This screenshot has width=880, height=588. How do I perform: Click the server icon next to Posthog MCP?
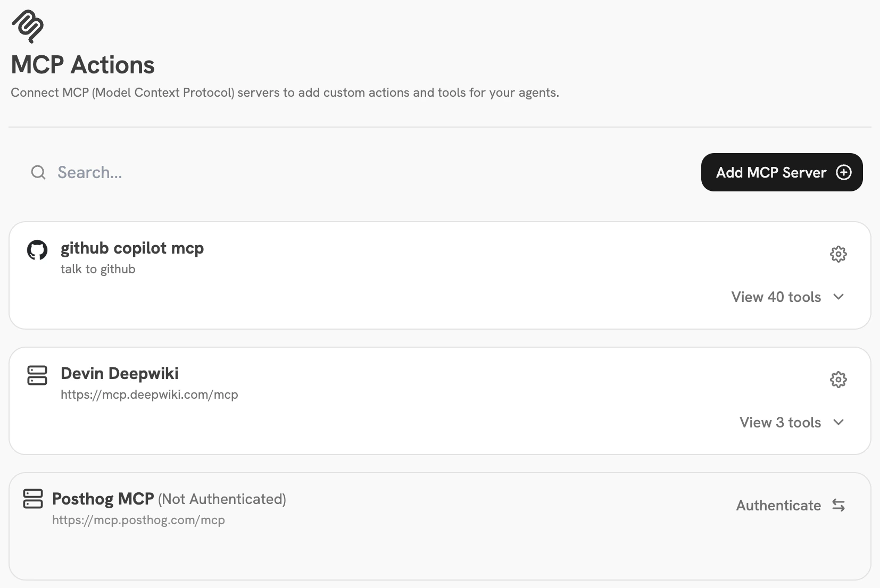pos(33,499)
